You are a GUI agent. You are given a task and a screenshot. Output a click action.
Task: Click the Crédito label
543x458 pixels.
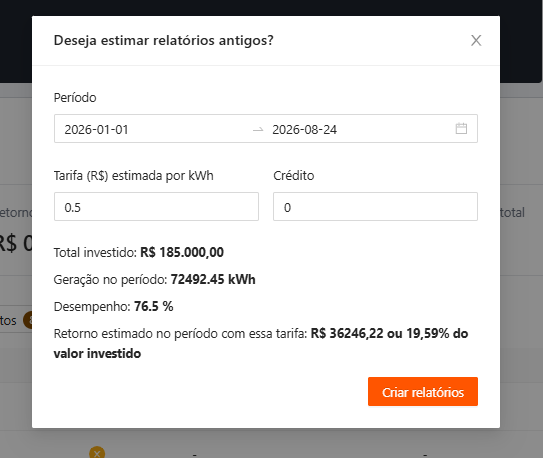click(294, 176)
